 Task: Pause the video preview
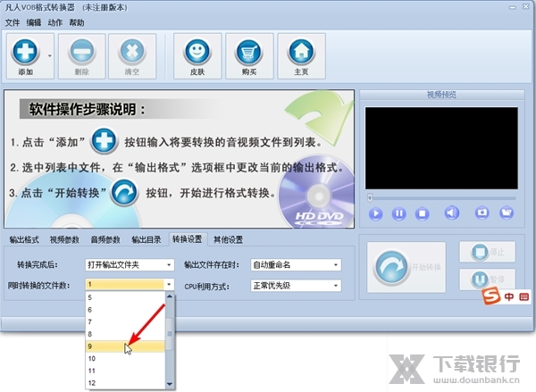[x=398, y=213]
